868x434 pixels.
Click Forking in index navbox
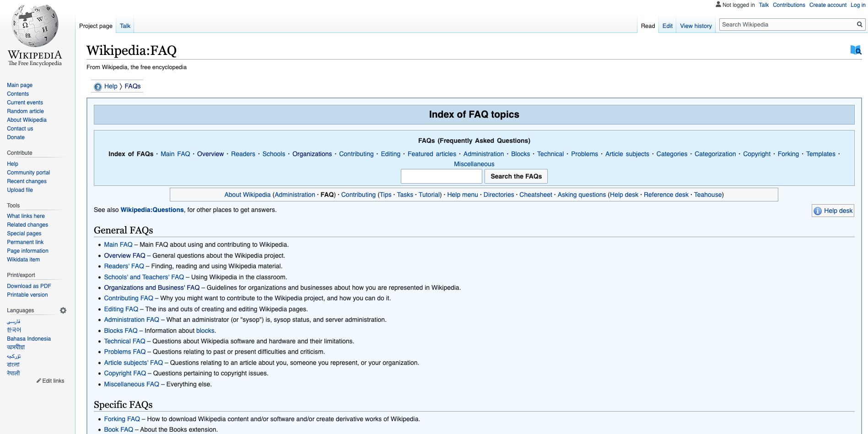[x=788, y=154]
